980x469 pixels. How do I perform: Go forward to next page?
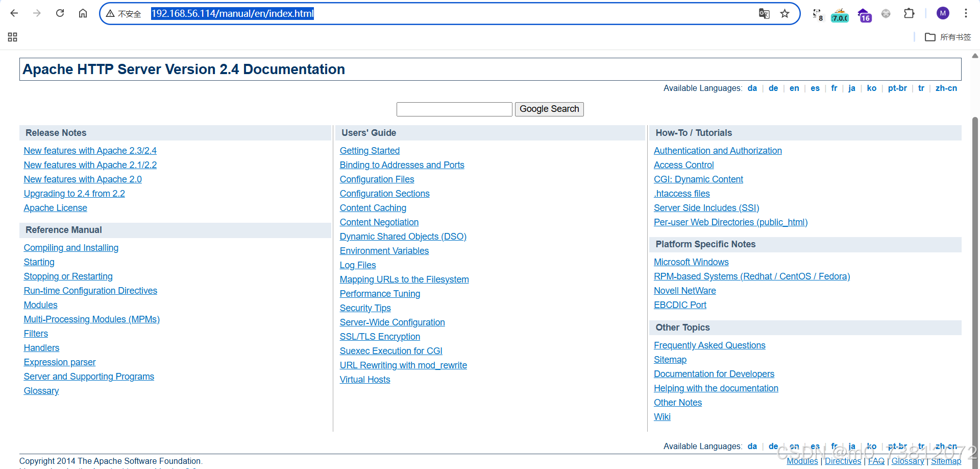pyautogui.click(x=37, y=13)
